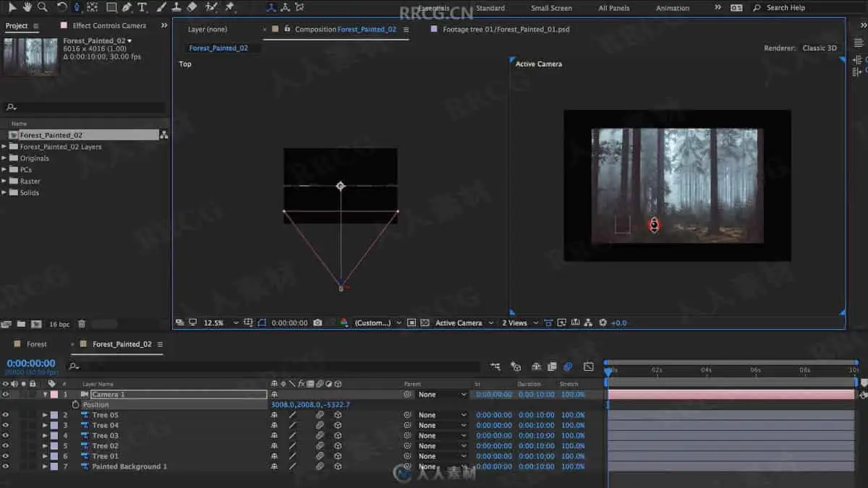Click the 16 bpc color depth button
This screenshot has height=488, width=868.
(x=59, y=325)
